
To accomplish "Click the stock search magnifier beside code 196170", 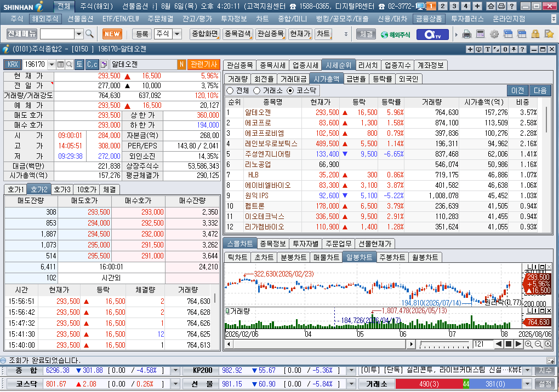I will coord(69,65).
